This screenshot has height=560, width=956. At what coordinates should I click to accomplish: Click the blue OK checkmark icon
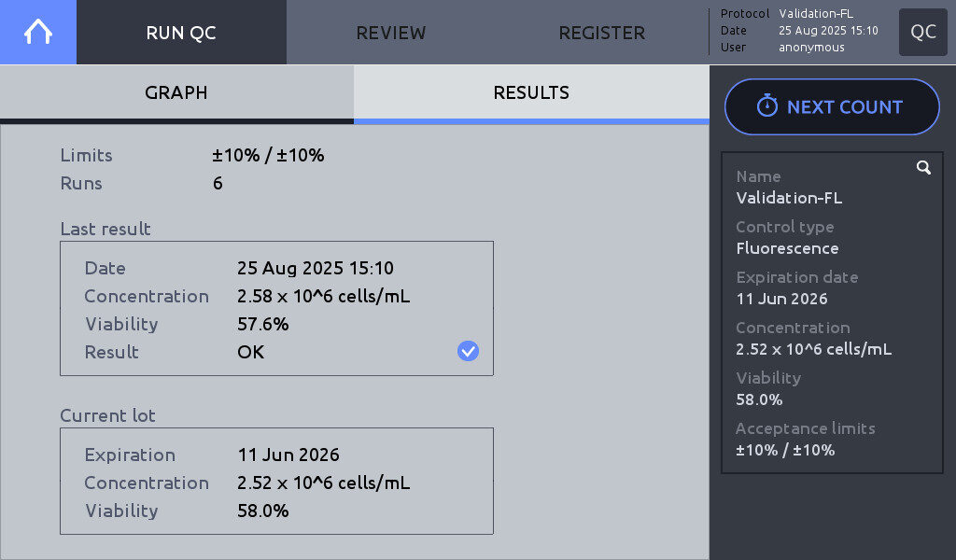(x=468, y=351)
